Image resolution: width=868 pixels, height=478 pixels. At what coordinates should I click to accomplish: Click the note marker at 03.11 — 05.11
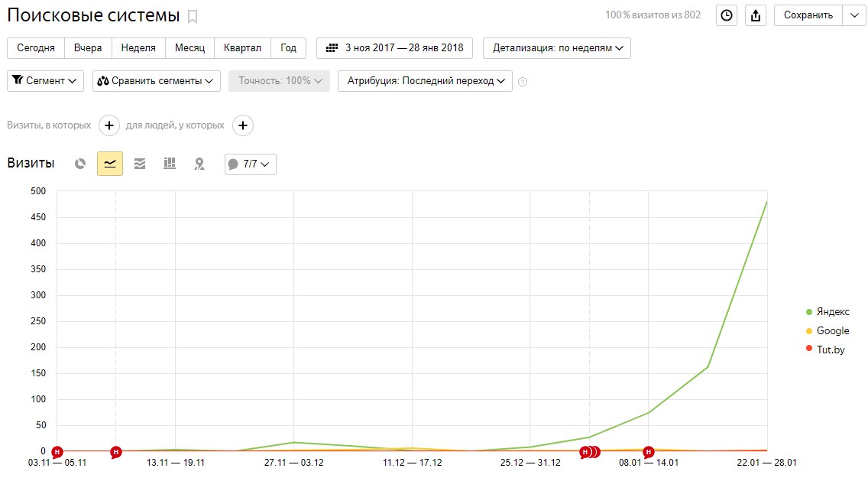(57, 452)
